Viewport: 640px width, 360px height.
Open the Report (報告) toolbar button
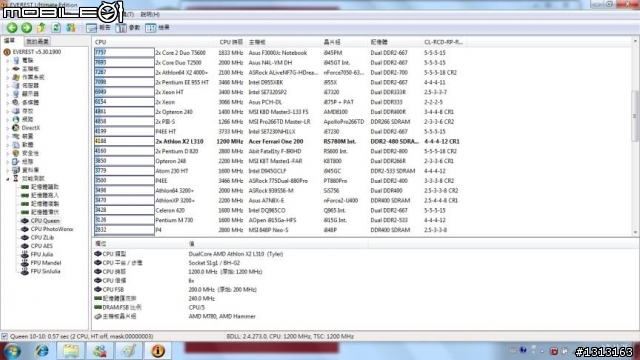tap(98, 28)
